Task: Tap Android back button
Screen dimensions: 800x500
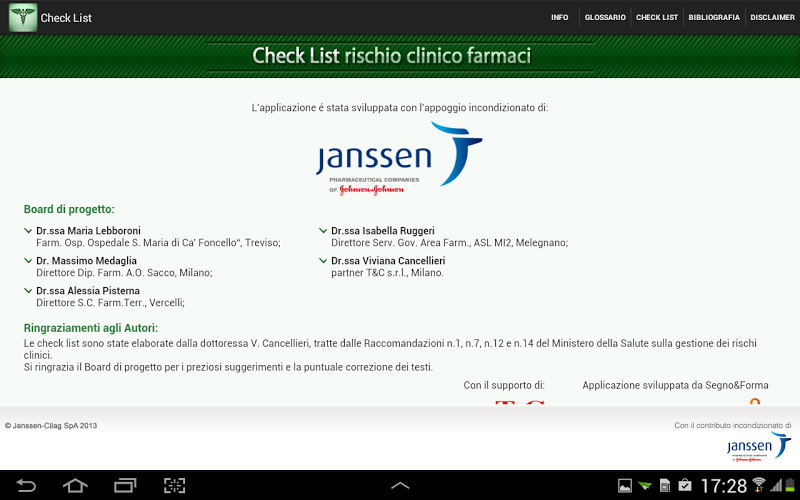Action: [x=26, y=485]
